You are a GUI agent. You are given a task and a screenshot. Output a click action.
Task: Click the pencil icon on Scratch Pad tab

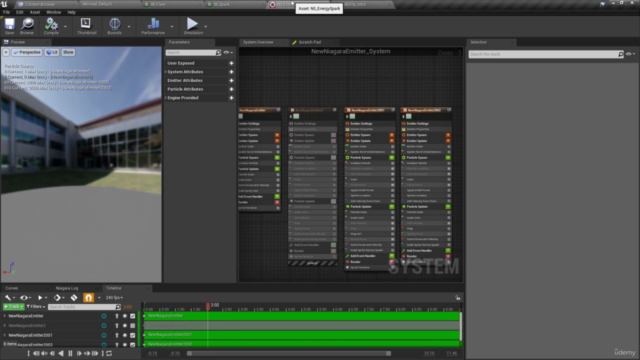coord(294,42)
